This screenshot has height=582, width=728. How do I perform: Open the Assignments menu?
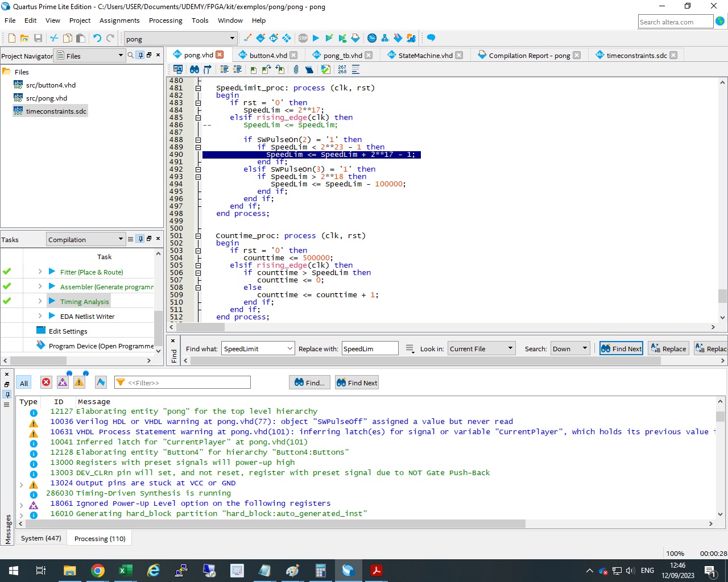(119, 20)
